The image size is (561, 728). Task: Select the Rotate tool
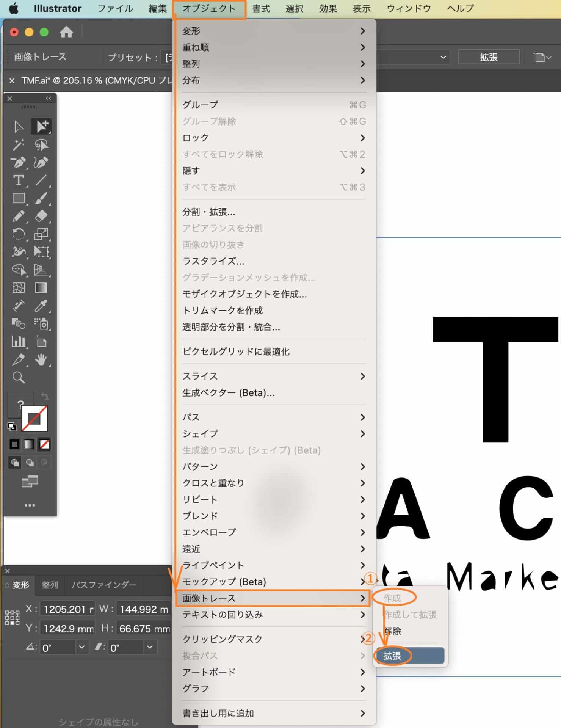pyautogui.click(x=18, y=234)
